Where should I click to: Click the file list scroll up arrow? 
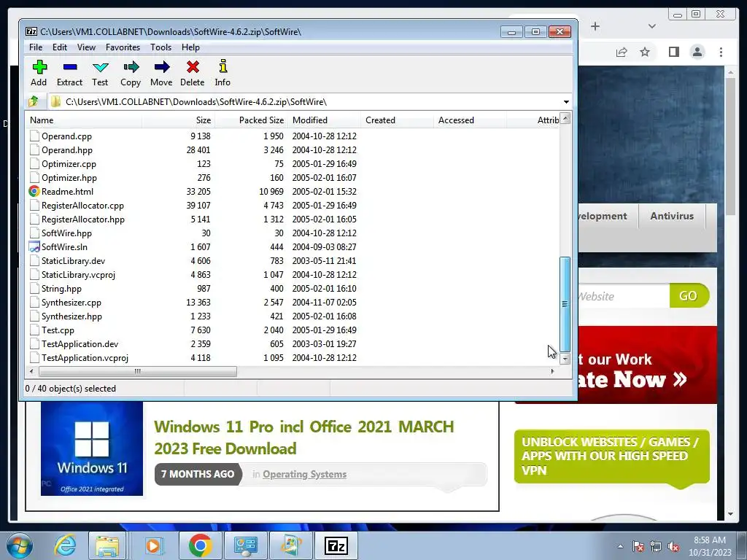point(565,119)
